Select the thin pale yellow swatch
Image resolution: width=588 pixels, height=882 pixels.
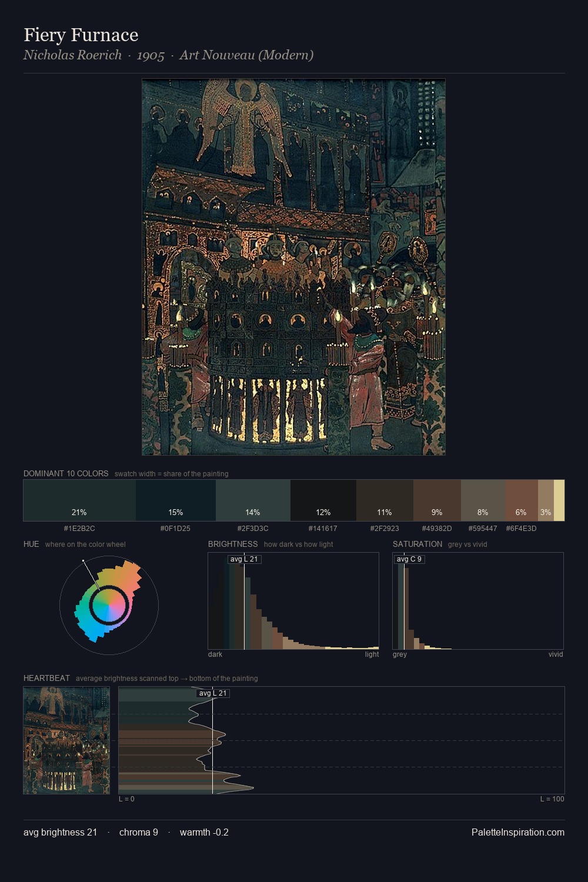(559, 500)
